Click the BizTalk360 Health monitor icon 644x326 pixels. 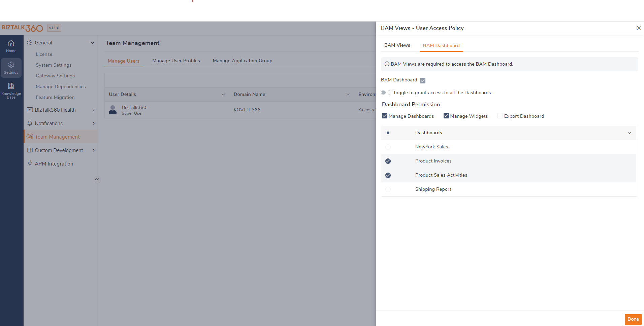(x=30, y=110)
